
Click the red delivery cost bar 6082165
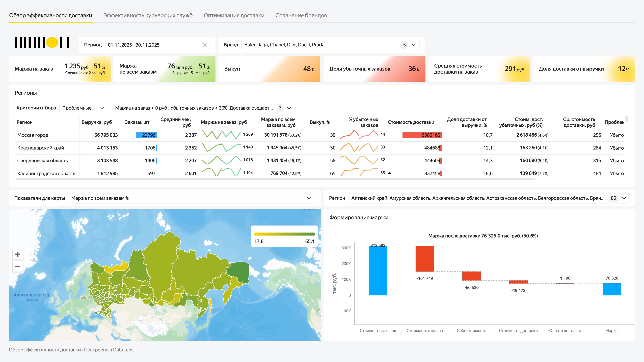tap(422, 135)
